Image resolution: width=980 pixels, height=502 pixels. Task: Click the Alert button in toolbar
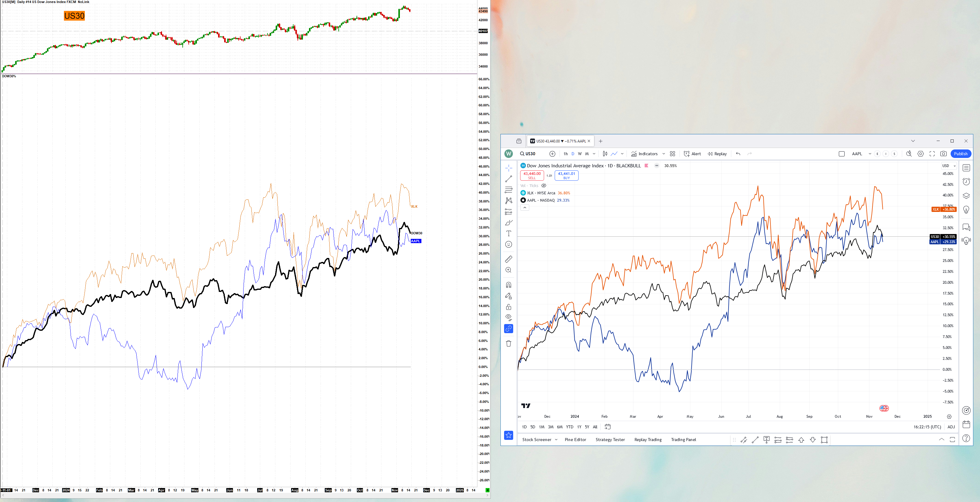pyautogui.click(x=693, y=154)
